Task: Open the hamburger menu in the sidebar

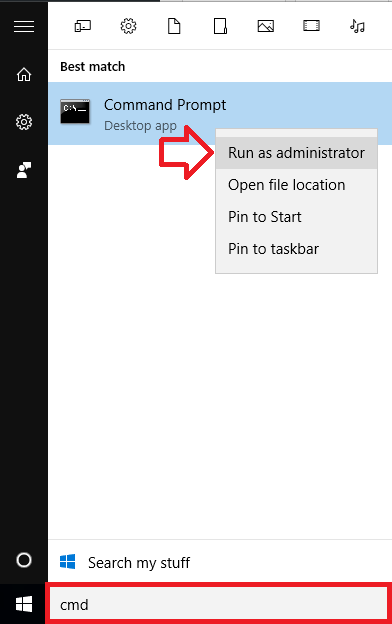Action: (x=24, y=27)
